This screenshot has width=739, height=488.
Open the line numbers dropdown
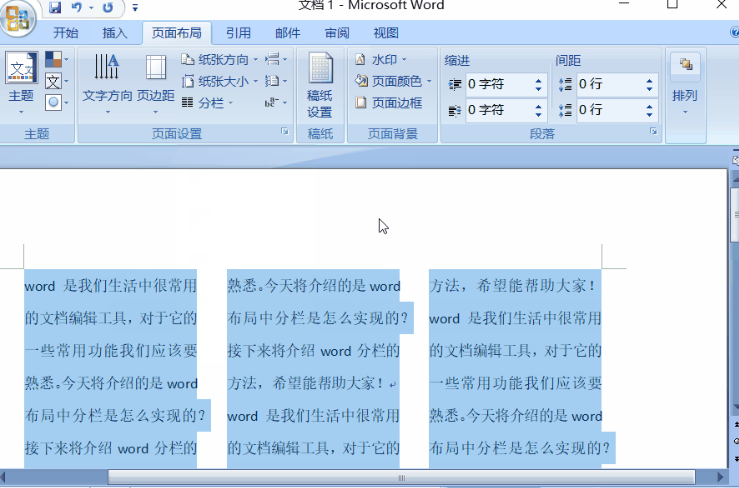click(x=276, y=81)
